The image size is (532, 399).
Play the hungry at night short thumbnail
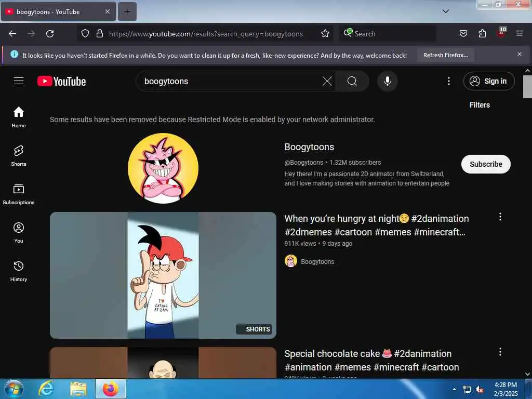163,275
